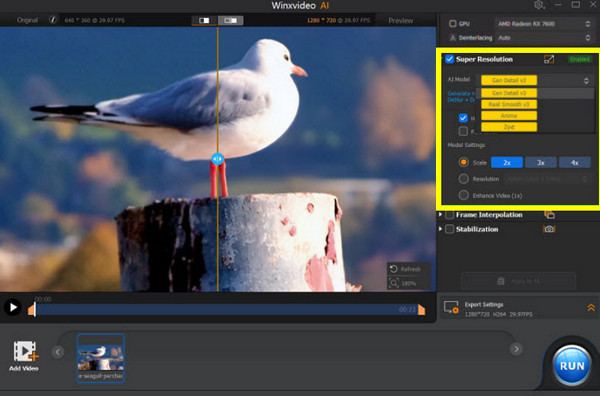Expand the Stabilization section triangle
The height and width of the screenshot is (396, 600).
coord(440,229)
